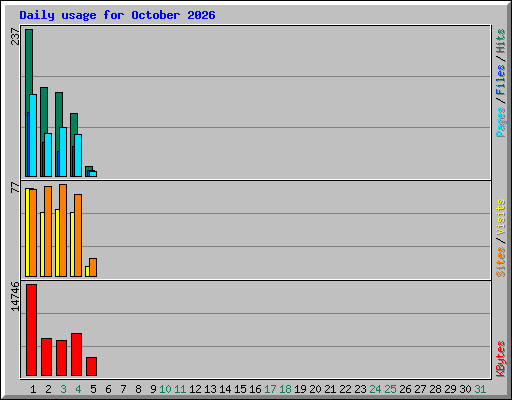Click the Hits legend label

tap(500, 41)
